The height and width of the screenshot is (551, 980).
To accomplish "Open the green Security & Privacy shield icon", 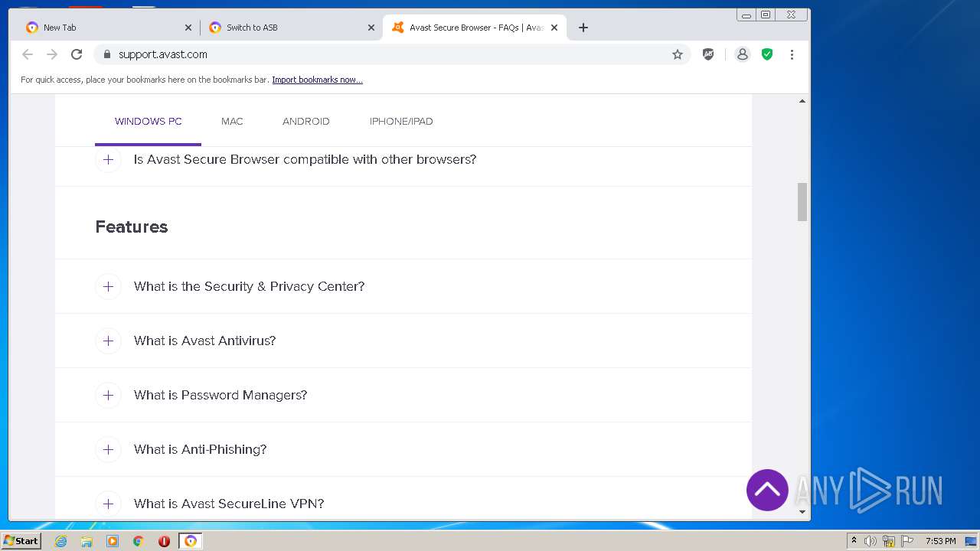I will [767, 54].
